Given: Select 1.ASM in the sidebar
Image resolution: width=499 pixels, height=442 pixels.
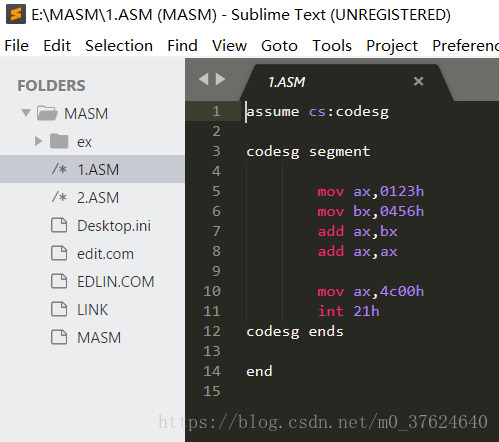Looking at the screenshot, I should [x=92, y=169].
